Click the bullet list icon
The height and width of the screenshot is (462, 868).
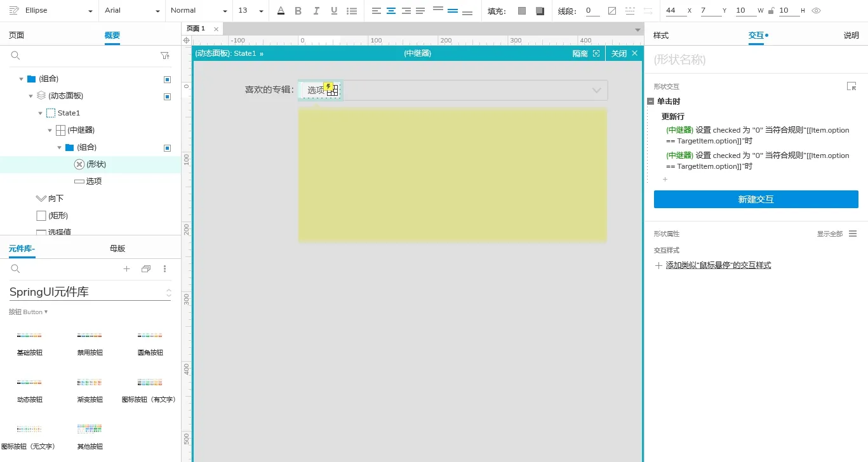(x=352, y=11)
